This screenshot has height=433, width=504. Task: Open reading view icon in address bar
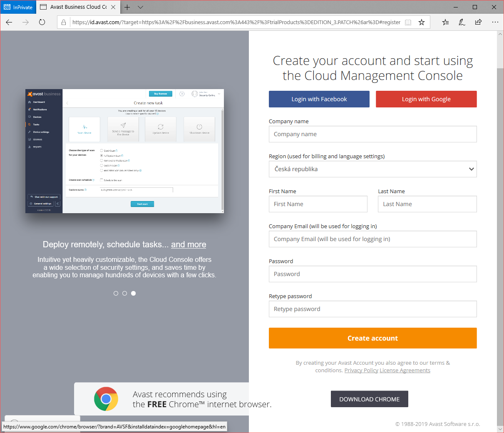(408, 22)
